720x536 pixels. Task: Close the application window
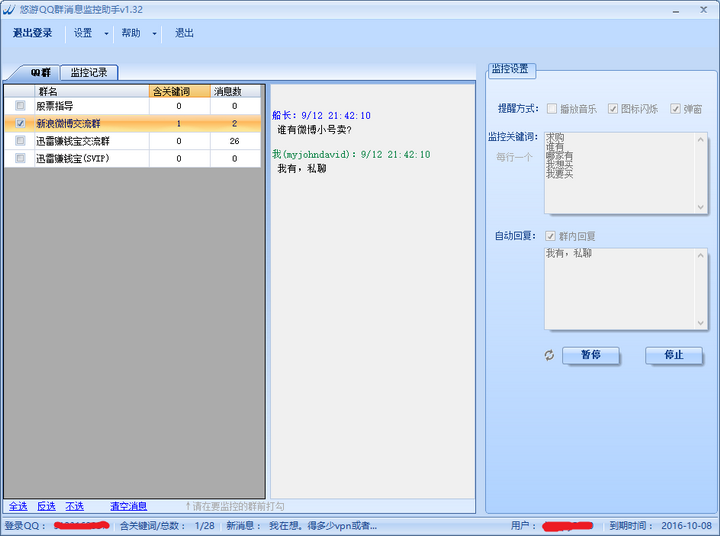[703, 10]
